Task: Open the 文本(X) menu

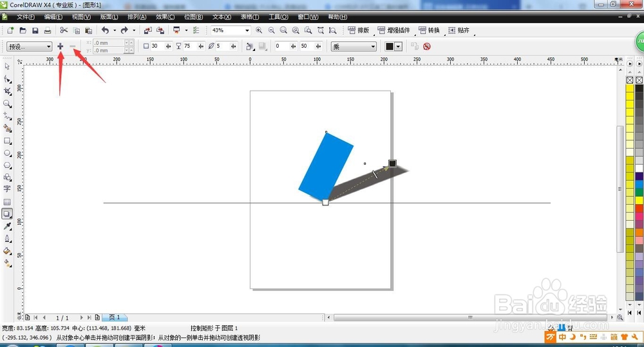Action: click(222, 17)
